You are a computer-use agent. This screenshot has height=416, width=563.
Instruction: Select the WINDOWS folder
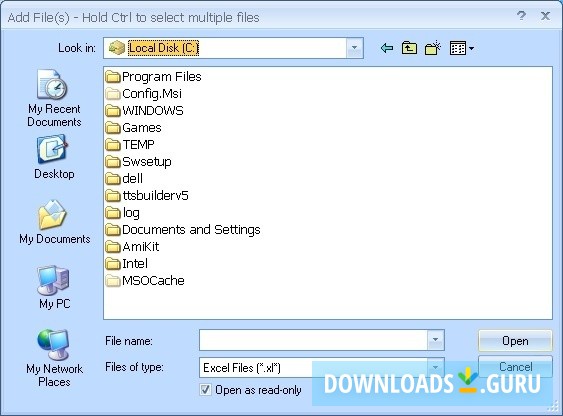point(144,111)
